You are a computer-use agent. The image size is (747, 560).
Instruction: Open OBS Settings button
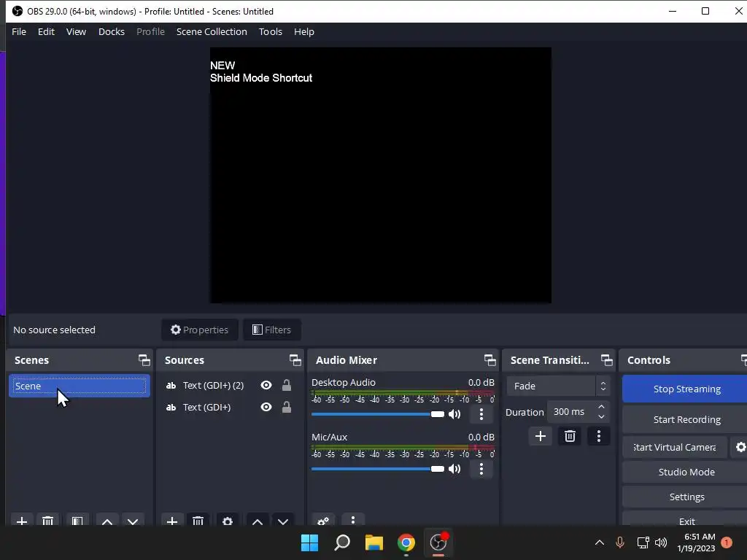pos(686,497)
